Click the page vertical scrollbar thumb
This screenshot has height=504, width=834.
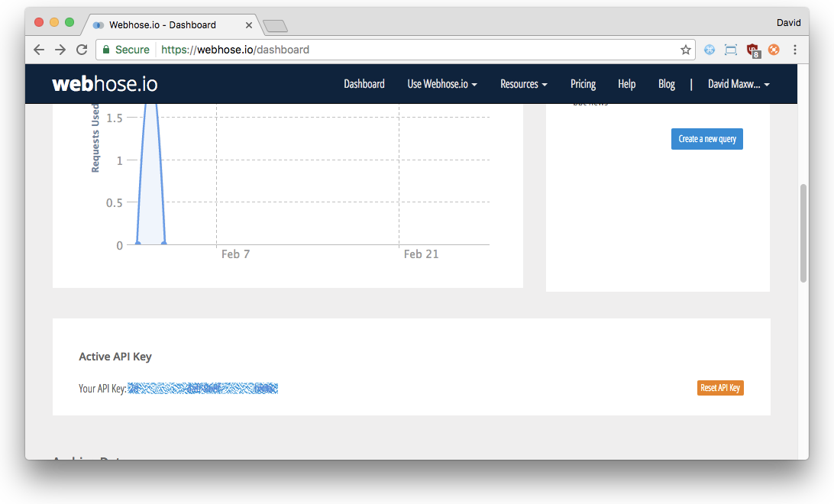pos(803,233)
